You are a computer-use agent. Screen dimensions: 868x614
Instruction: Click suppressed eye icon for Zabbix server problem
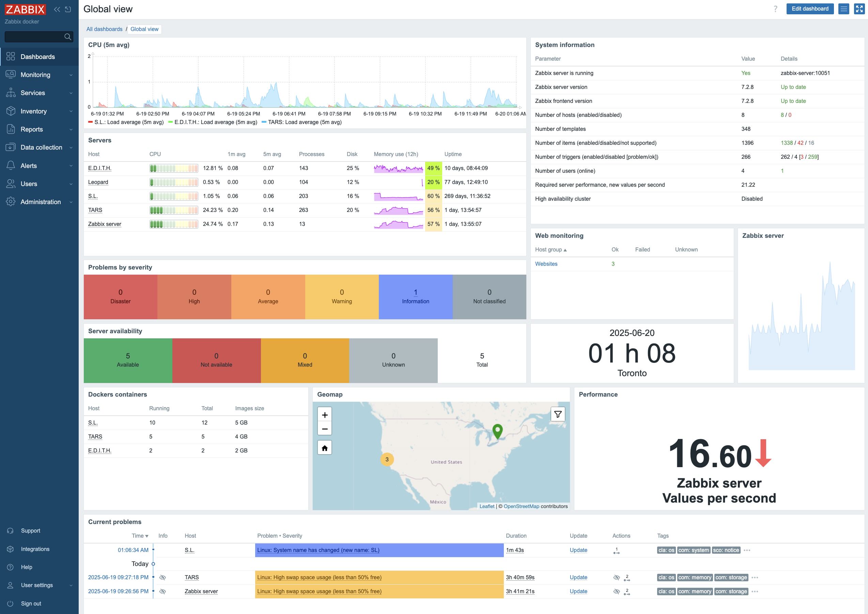pyautogui.click(x=162, y=591)
